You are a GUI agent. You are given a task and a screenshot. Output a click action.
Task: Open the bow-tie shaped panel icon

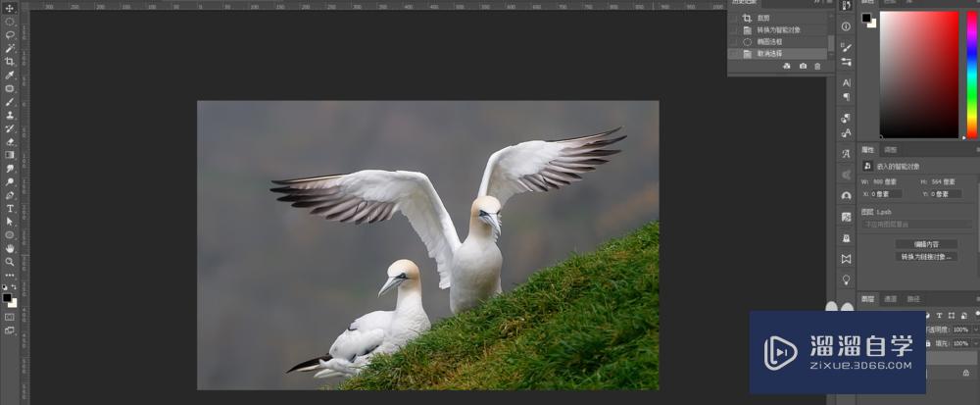847,259
